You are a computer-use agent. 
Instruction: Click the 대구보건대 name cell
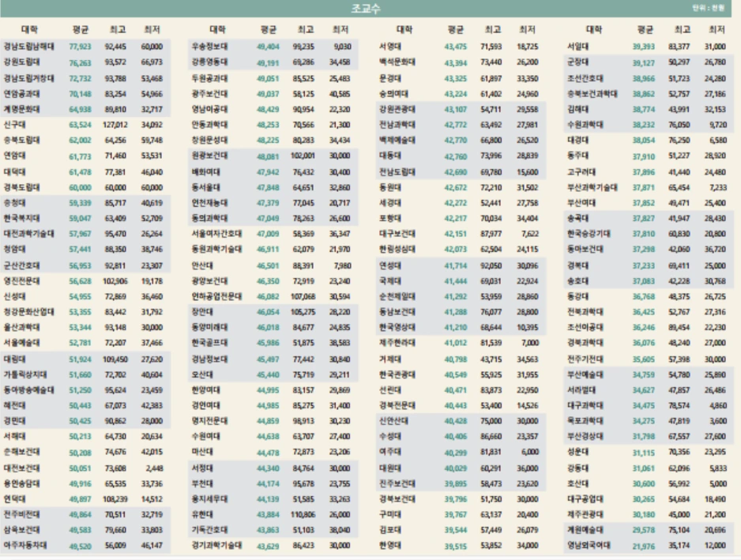pos(397,234)
